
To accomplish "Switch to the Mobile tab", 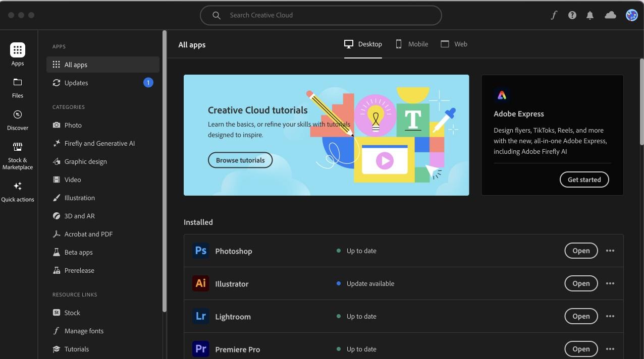I will tap(411, 44).
